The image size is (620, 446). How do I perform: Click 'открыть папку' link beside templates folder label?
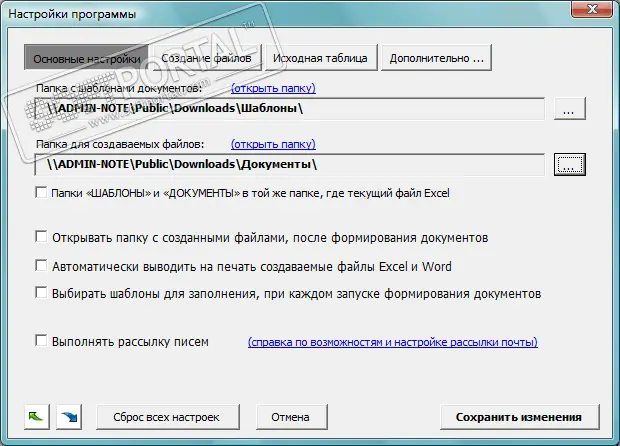(x=266, y=89)
